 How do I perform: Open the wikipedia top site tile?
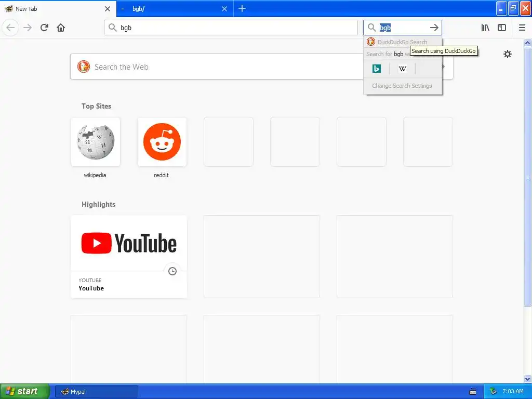click(x=96, y=142)
